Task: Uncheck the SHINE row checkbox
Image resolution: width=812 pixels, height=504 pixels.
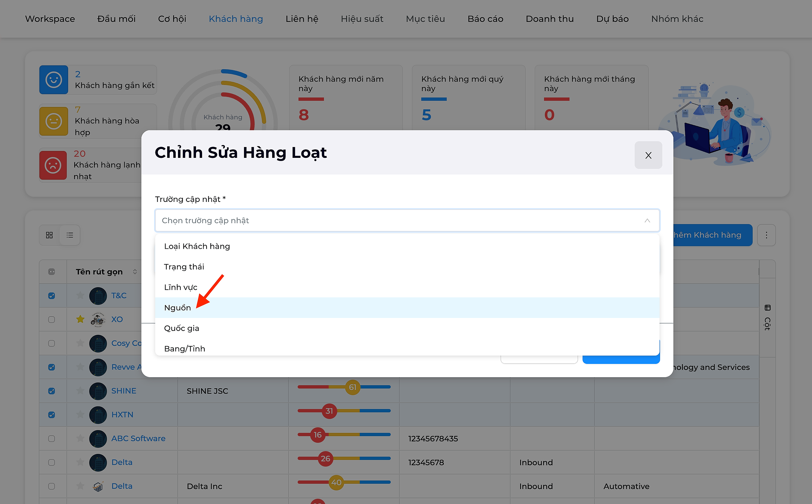Action: point(51,391)
